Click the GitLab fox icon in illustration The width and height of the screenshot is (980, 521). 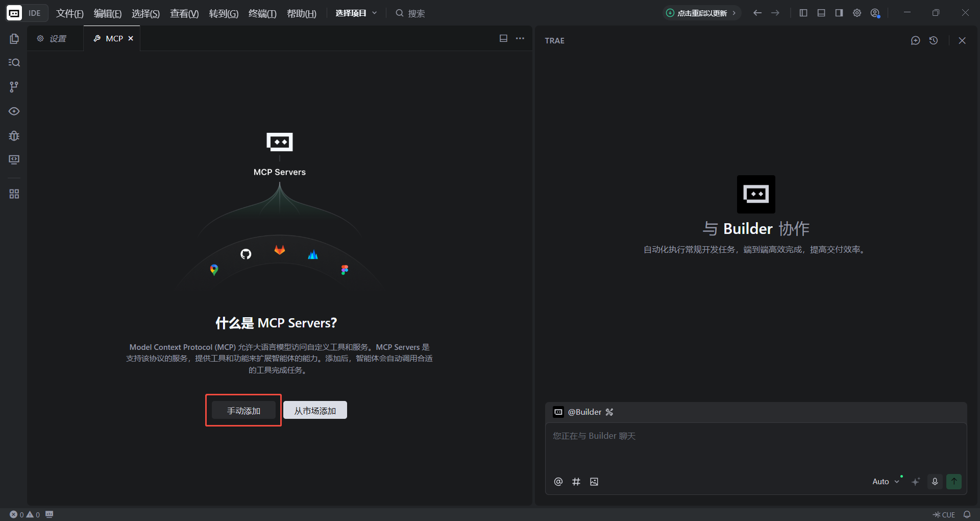pos(280,250)
